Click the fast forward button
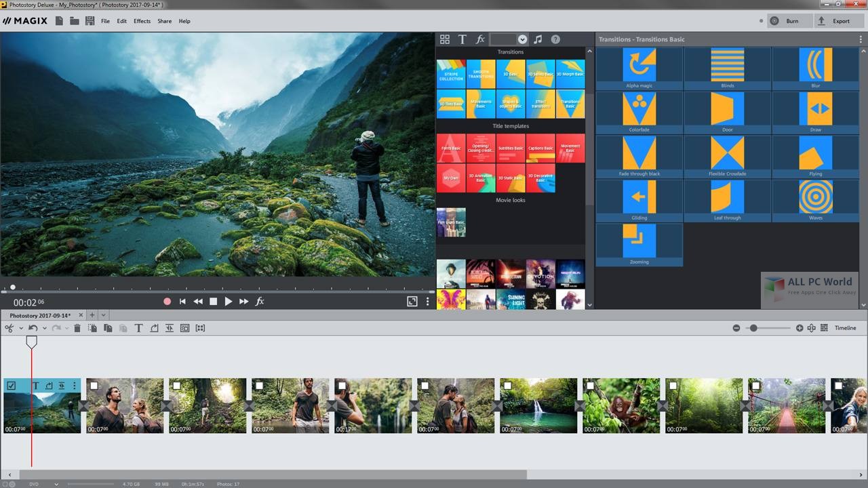868x488 pixels. coord(244,302)
